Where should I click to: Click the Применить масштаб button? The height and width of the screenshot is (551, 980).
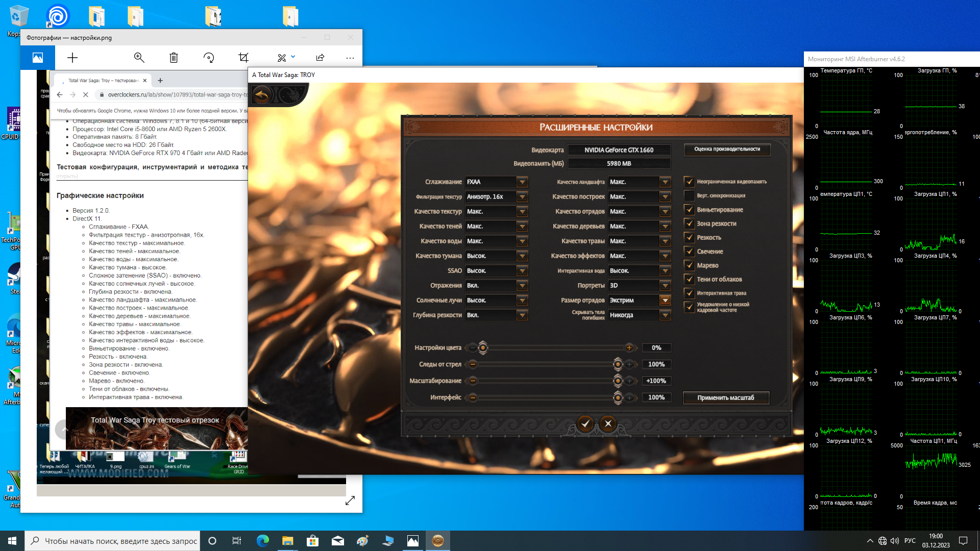tap(725, 398)
